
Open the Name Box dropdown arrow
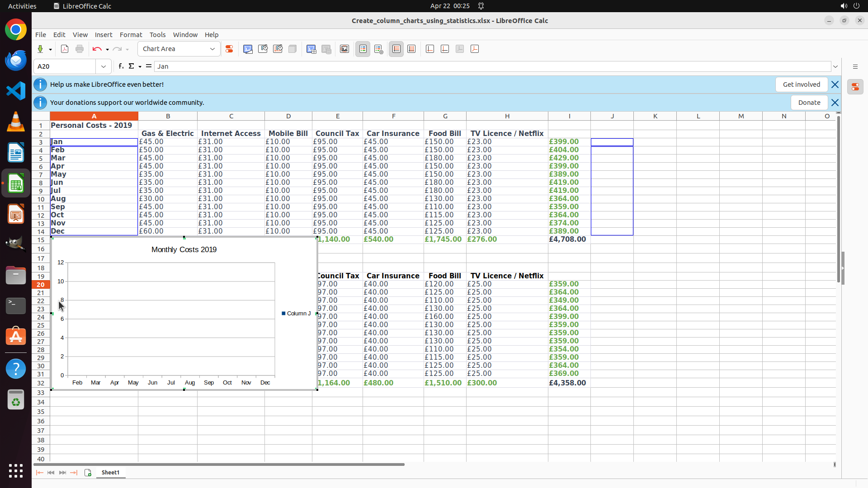pyautogui.click(x=104, y=66)
